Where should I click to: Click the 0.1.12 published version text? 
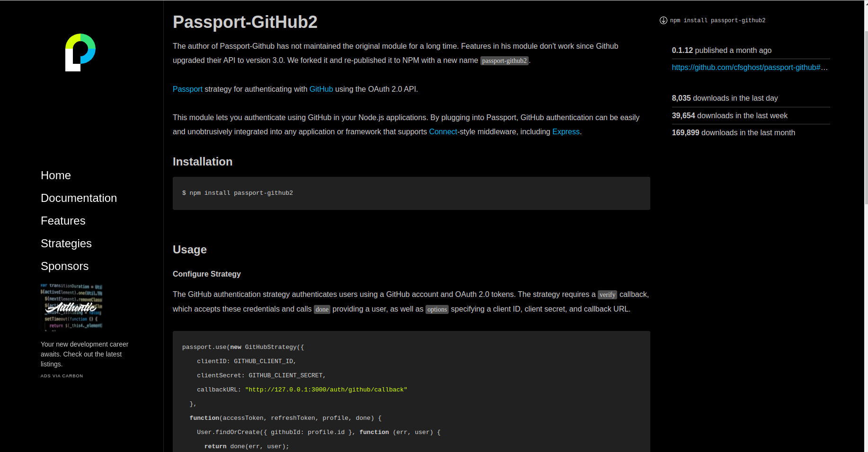(x=722, y=50)
